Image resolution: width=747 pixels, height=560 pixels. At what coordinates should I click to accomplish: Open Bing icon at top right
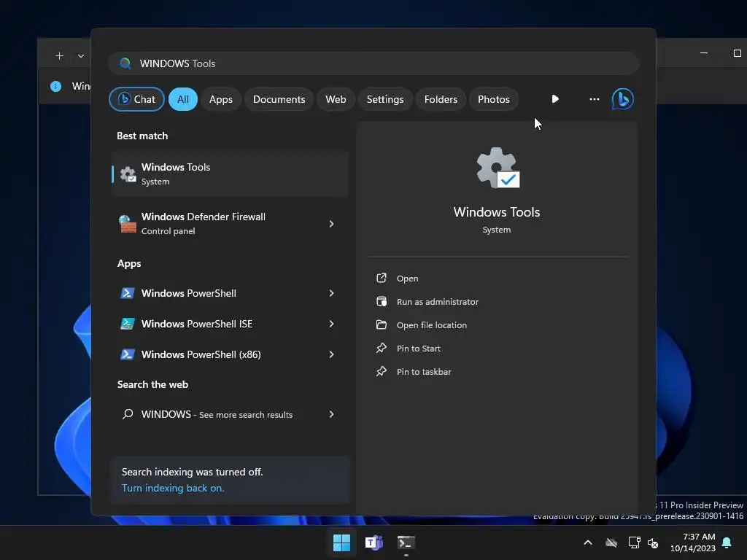[622, 99]
